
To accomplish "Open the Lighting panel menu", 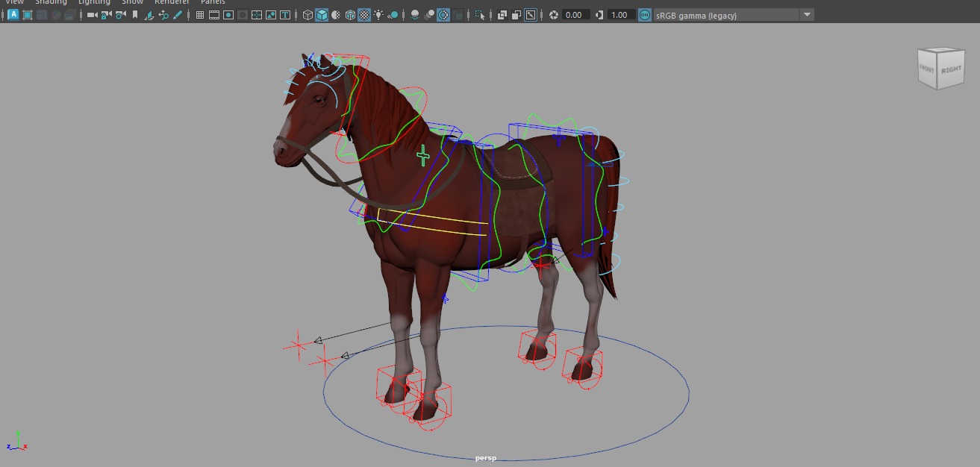I will [94, 2].
